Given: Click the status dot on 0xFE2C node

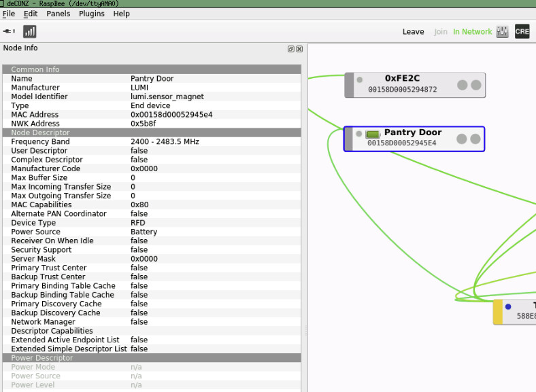Looking at the screenshot, I should 360,80.
